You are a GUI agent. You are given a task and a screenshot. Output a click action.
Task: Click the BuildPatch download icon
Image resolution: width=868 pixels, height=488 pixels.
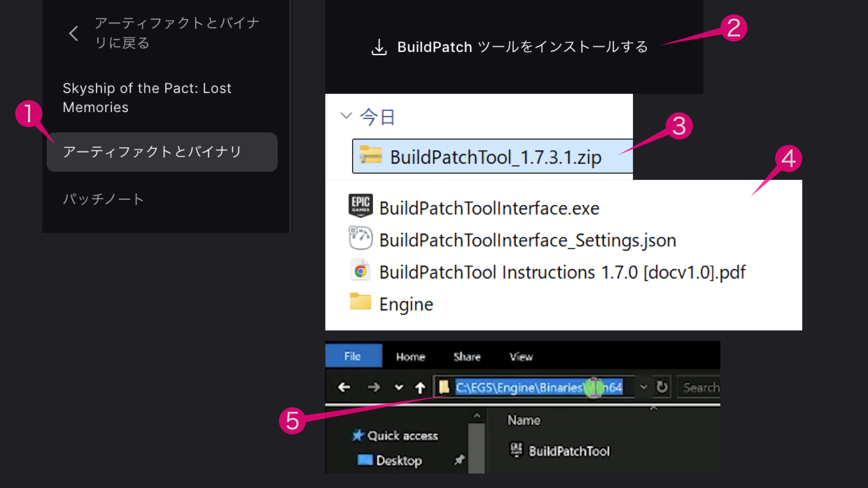(x=379, y=47)
